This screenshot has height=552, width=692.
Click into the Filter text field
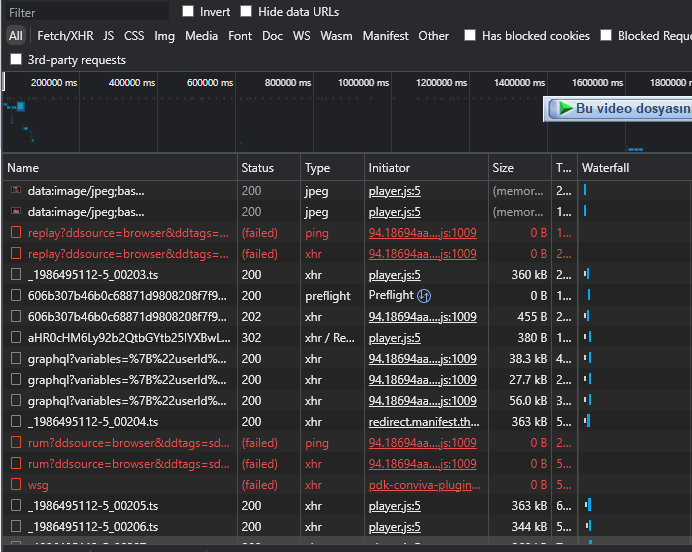point(85,13)
